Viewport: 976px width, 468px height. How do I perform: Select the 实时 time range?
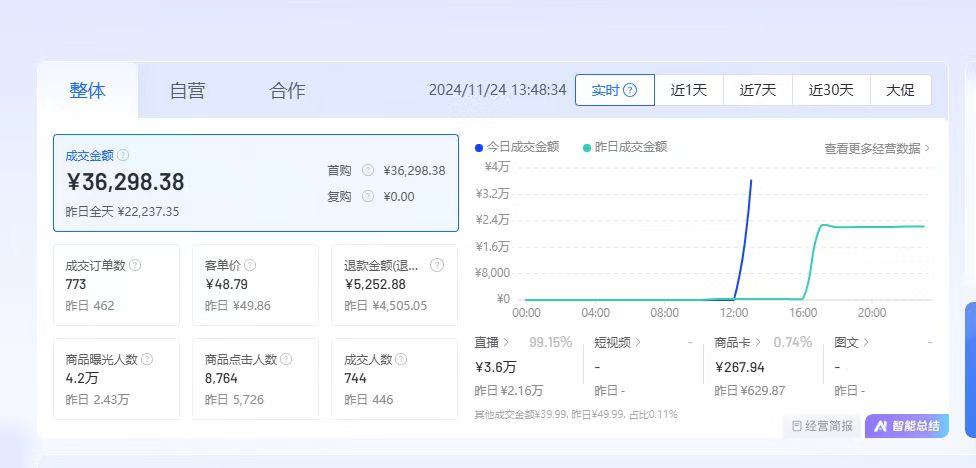615,90
